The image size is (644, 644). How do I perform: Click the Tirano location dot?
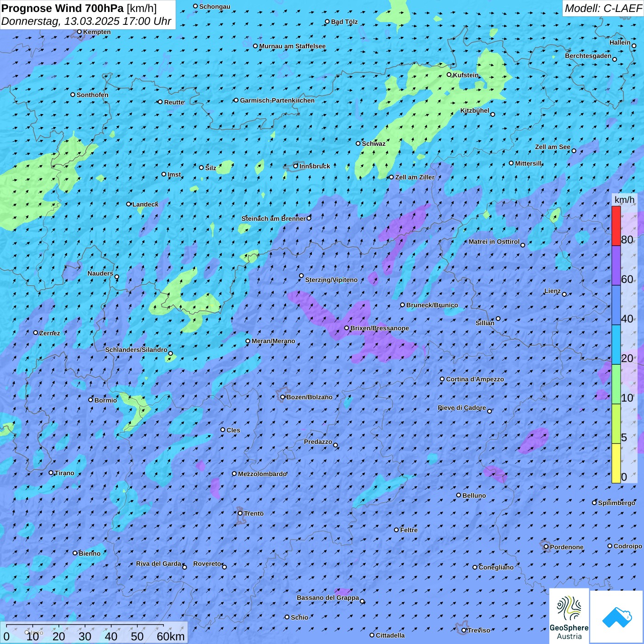51,472
